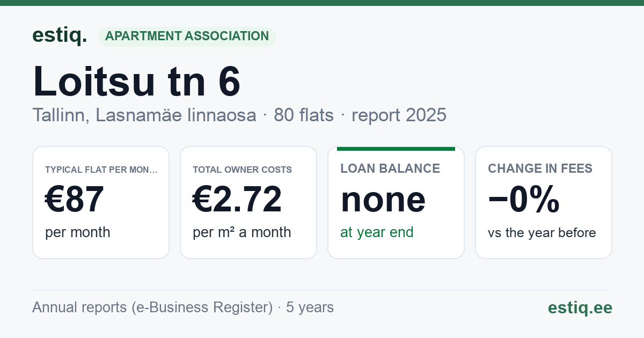Open the estiq.ee link
This screenshot has height=338, width=644.
point(580,307)
